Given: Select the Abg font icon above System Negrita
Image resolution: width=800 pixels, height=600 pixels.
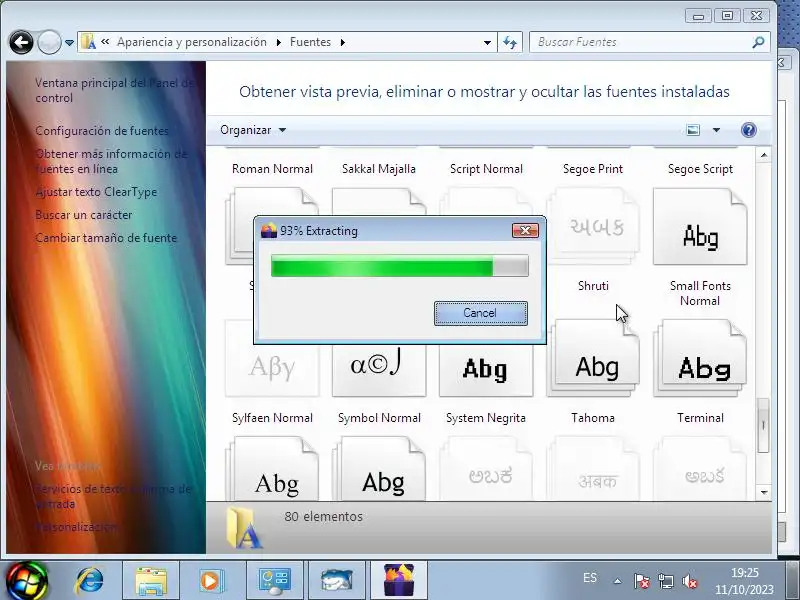Looking at the screenshot, I should click(486, 369).
